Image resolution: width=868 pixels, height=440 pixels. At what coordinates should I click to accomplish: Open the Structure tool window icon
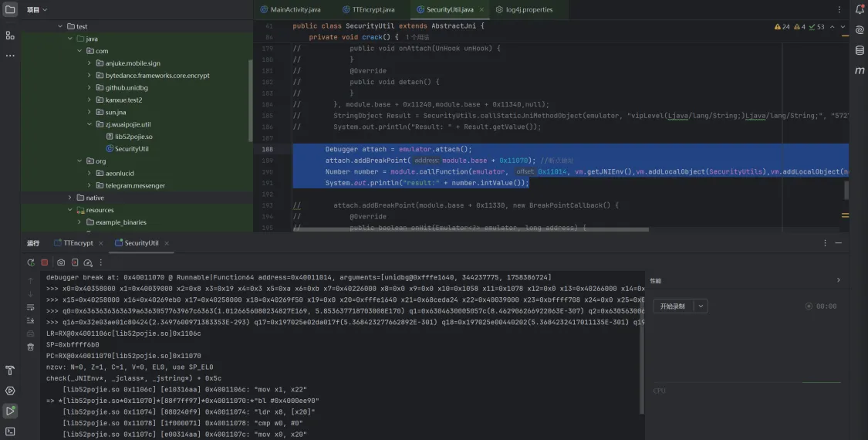point(10,36)
